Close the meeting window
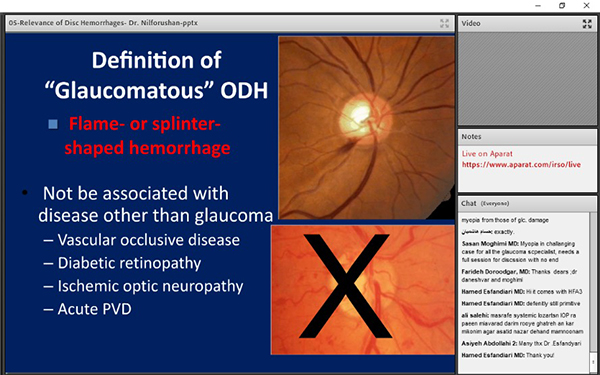 pos(586,6)
